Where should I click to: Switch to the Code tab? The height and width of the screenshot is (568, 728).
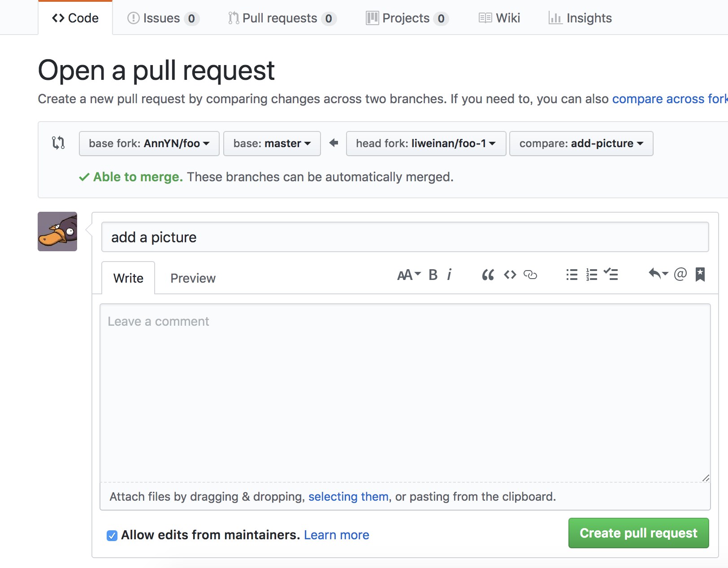pyautogui.click(x=75, y=18)
